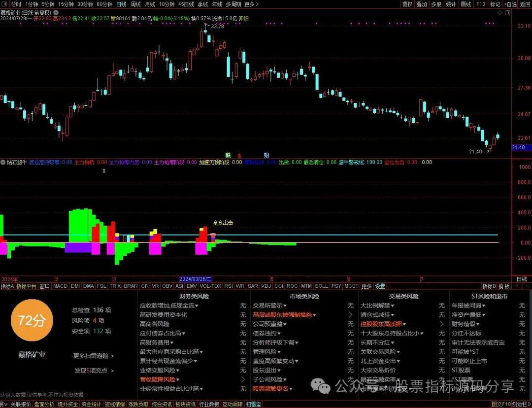Click the 窗口 window count button
This screenshot has width=532, height=408.
pyautogui.click(x=45, y=286)
